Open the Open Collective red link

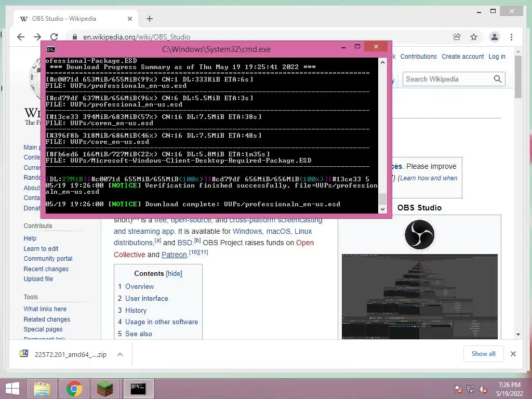coord(304,243)
